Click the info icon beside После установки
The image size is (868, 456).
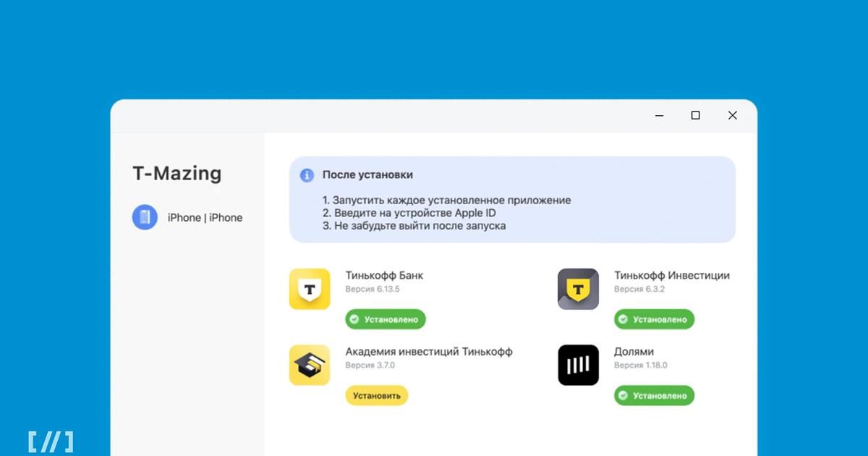(x=307, y=175)
